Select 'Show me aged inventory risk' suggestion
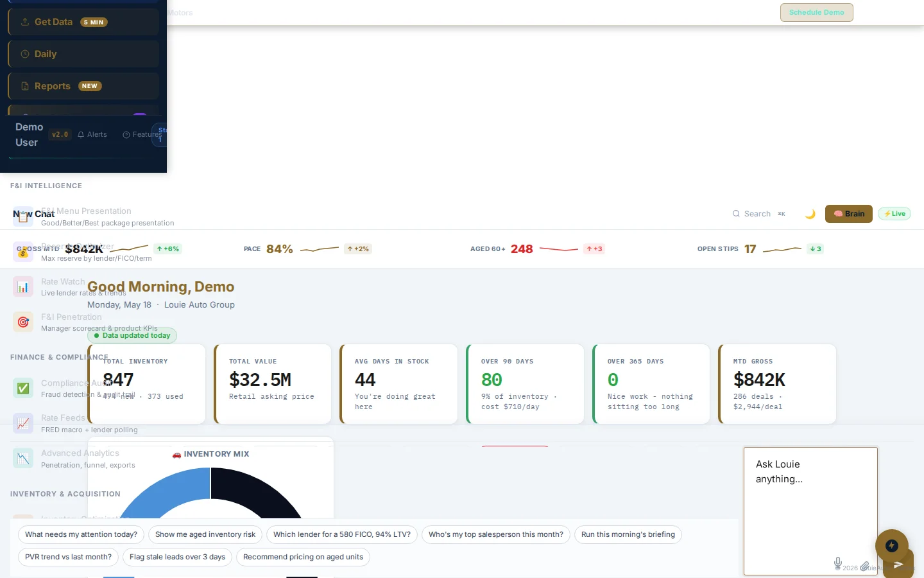The width and height of the screenshot is (924, 578). click(205, 534)
